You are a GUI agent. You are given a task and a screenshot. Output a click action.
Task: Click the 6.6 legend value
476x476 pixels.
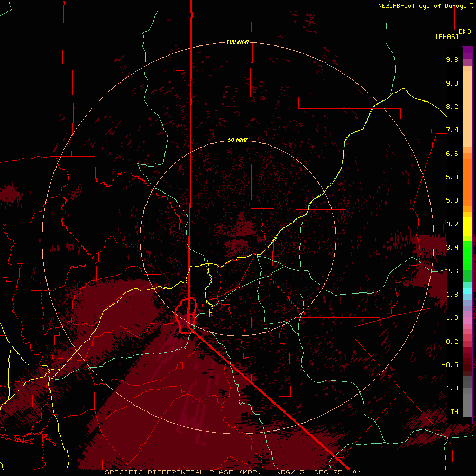pos(452,153)
